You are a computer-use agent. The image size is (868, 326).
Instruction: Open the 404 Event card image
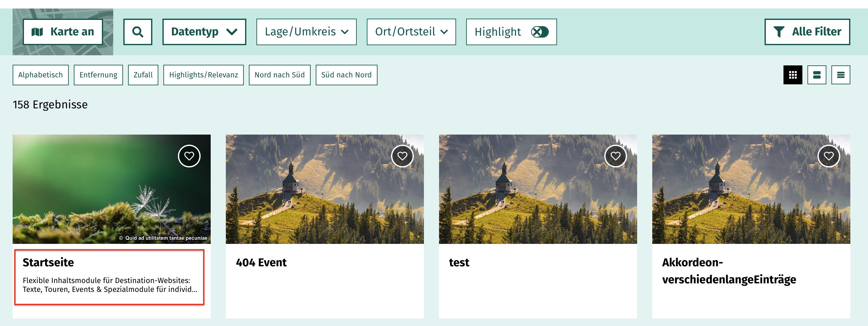point(325,189)
